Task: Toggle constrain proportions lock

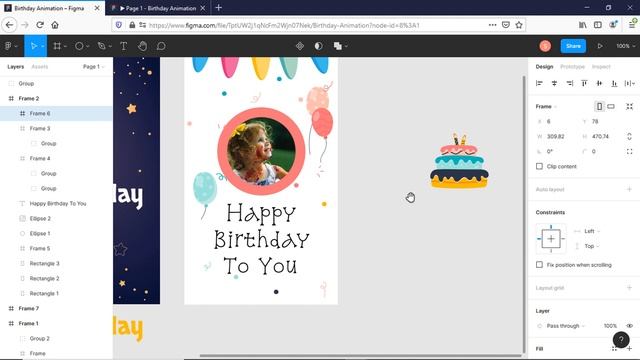Action: click(x=629, y=136)
